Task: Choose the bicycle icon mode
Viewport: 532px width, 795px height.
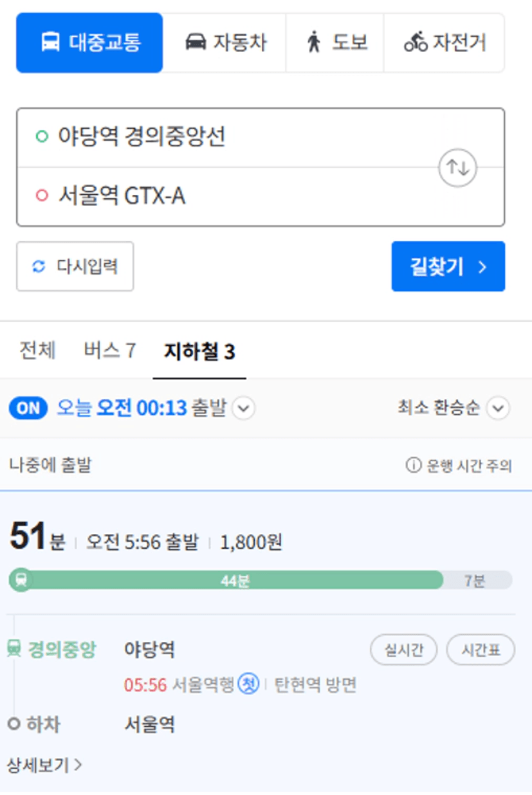Action: pyautogui.click(x=416, y=43)
